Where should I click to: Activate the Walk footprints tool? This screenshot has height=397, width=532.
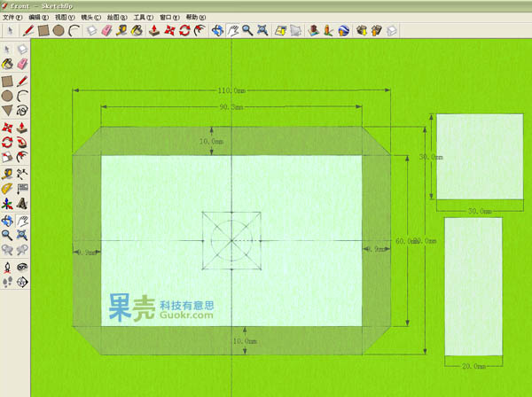coord(8,282)
